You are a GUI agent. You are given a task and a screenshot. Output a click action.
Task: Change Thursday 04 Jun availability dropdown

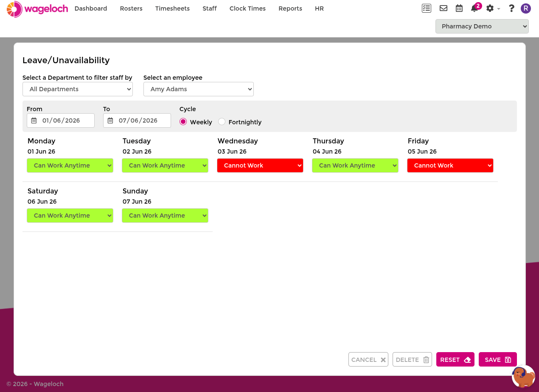(x=355, y=165)
